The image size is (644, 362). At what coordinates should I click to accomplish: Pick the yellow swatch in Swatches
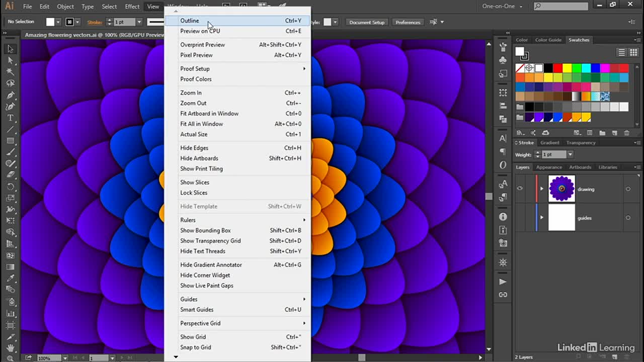click(x=567, y=68)
